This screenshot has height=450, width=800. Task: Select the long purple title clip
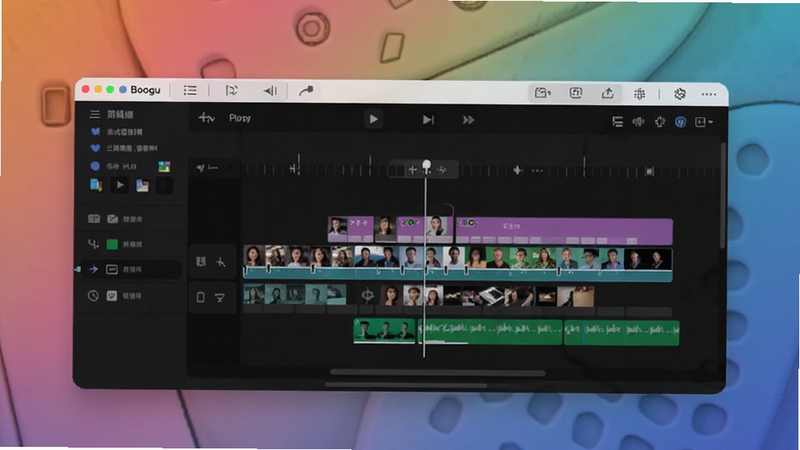564,231
